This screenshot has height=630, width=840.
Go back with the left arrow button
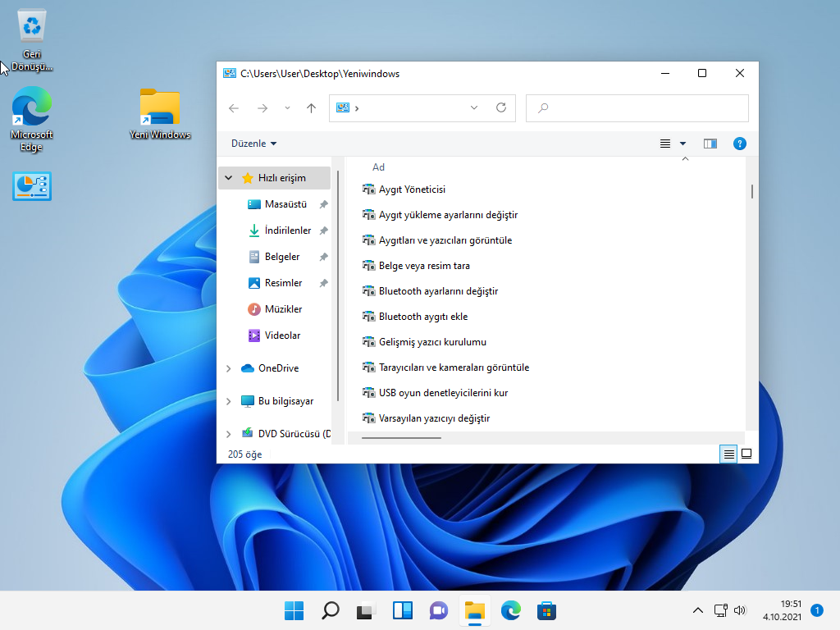[x=234, y=108]
